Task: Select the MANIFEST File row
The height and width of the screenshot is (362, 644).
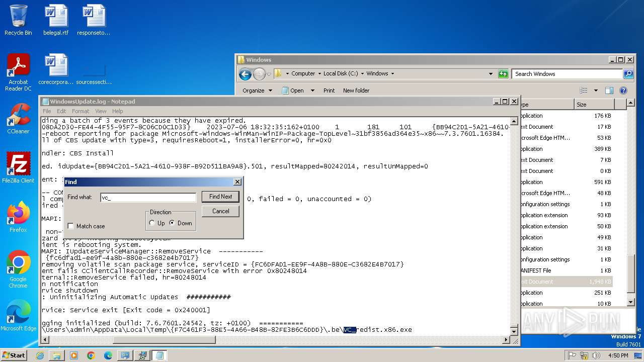Action: [x=566, y=270]
